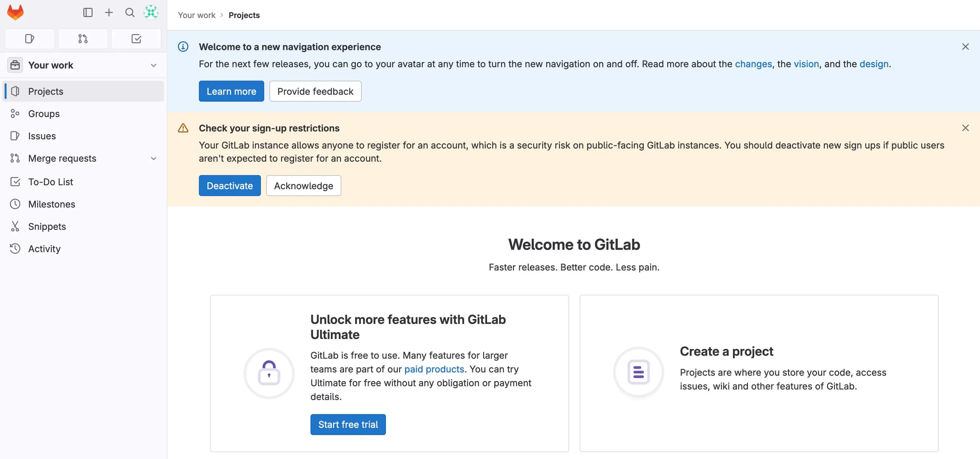
Task: Click 'Welcome to a new navigation experience' title
Action: [x=290, y=47]
